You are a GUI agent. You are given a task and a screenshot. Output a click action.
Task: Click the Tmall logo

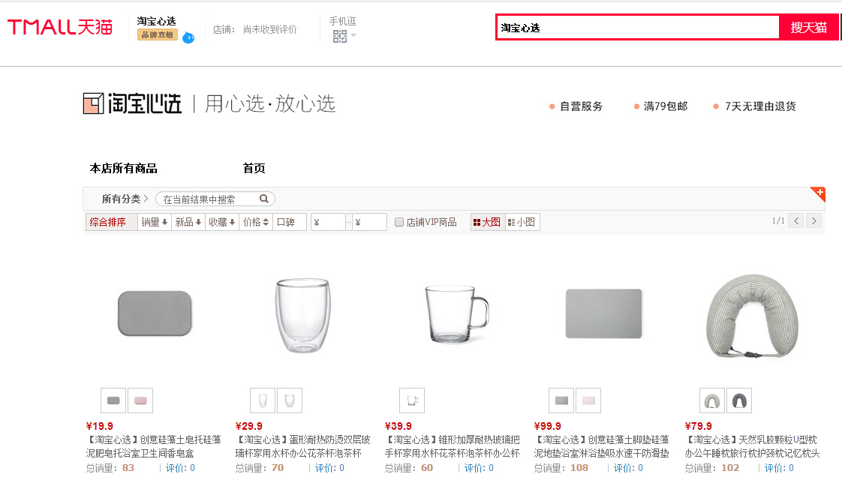pos(60,28)
